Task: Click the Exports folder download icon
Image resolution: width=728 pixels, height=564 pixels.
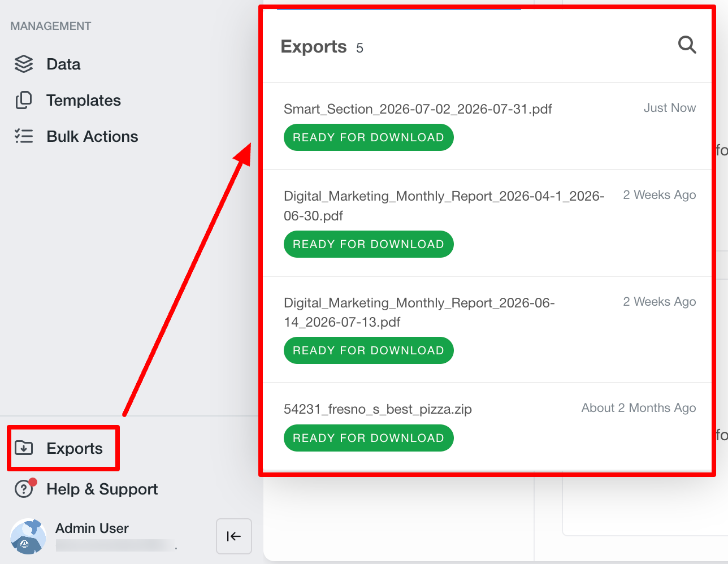Action: (24, 448)
